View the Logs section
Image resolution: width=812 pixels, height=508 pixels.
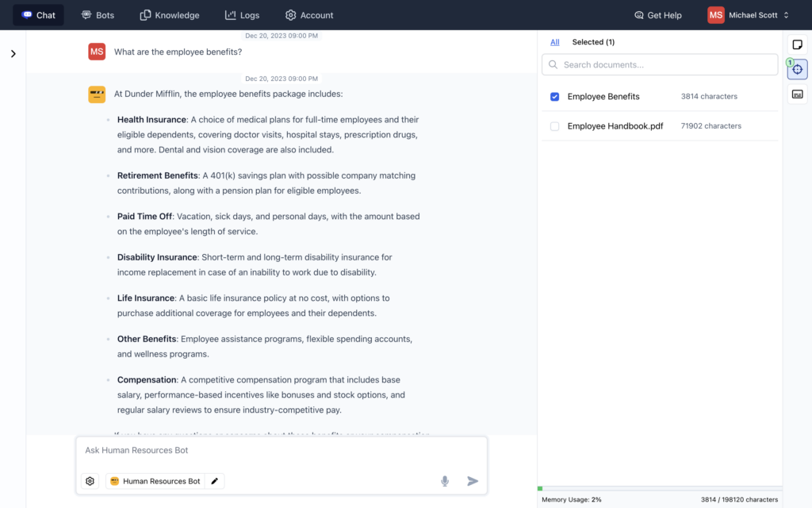pyautogui.click(x=242, y=14)
